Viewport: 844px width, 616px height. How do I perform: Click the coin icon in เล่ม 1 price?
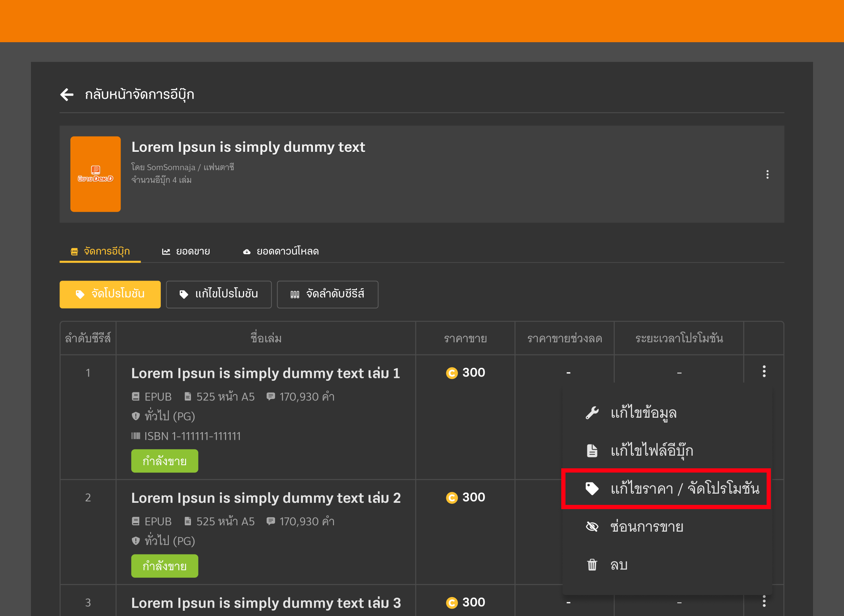click(x=452, y=373)
